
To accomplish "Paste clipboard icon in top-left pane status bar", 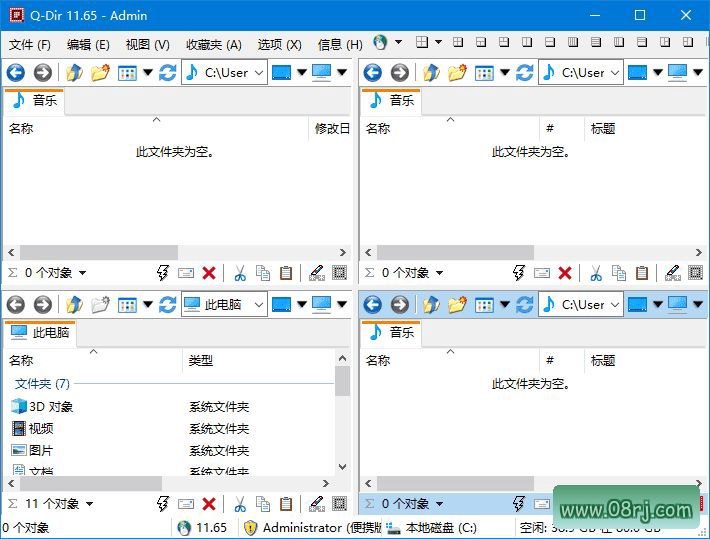I will pyautogui.click(x=286, y=273).
